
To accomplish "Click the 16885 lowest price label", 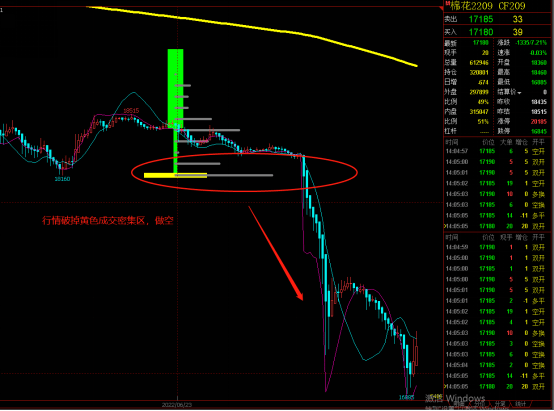I will [x=406, y=397].
